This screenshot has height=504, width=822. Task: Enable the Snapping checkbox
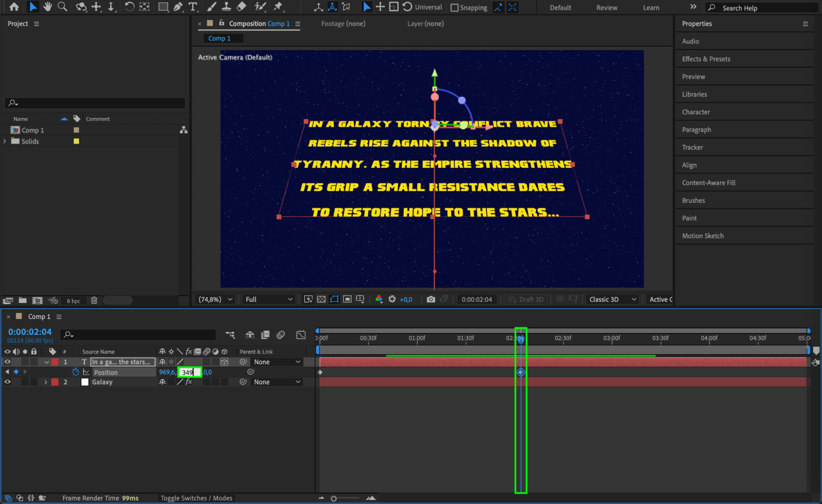(x=454, y=7)
